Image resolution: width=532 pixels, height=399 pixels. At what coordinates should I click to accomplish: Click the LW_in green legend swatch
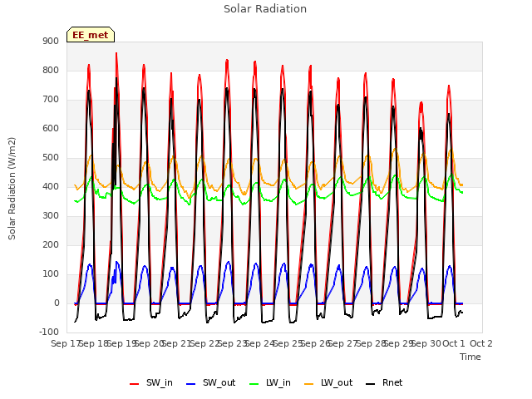point(254,384)
